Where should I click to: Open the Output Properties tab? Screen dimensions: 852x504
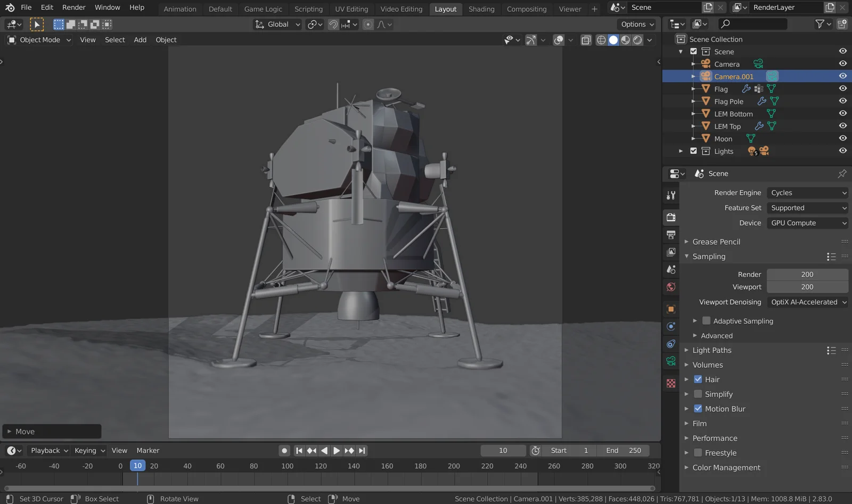pos(670,235)
